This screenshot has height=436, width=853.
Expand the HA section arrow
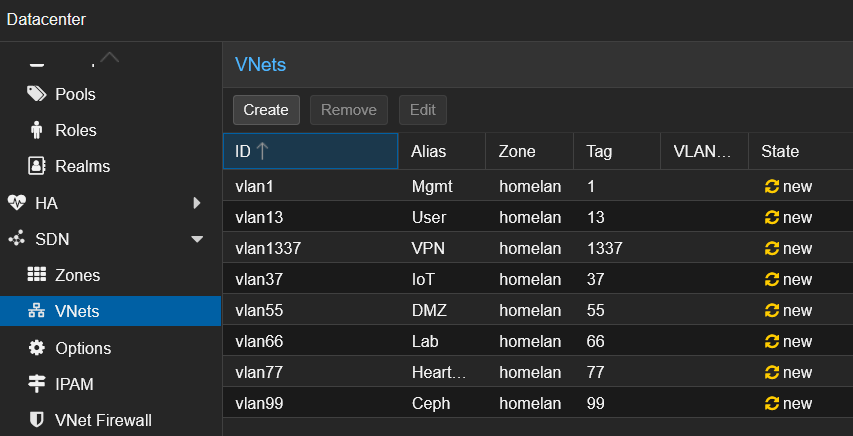point(197,203)
